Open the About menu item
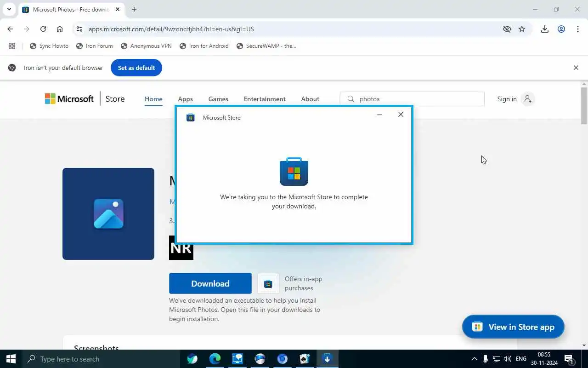Viewport: 588px width, 368px height. (x=310, y=99)
